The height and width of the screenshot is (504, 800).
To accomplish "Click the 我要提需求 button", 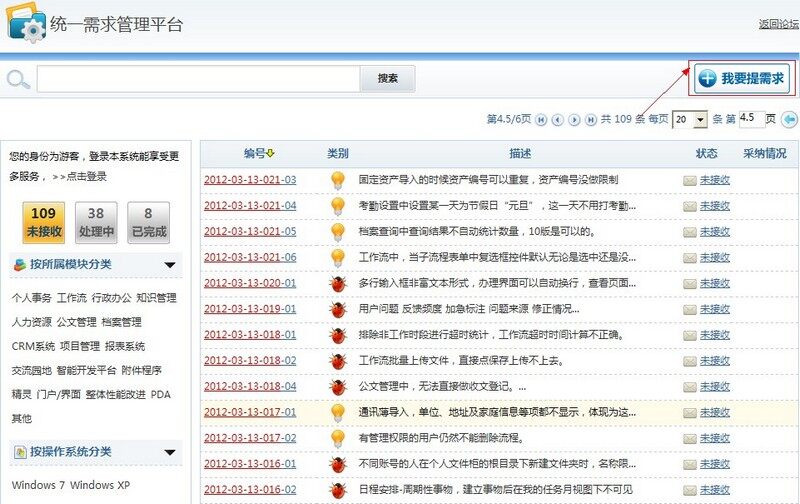I will 743,78.
